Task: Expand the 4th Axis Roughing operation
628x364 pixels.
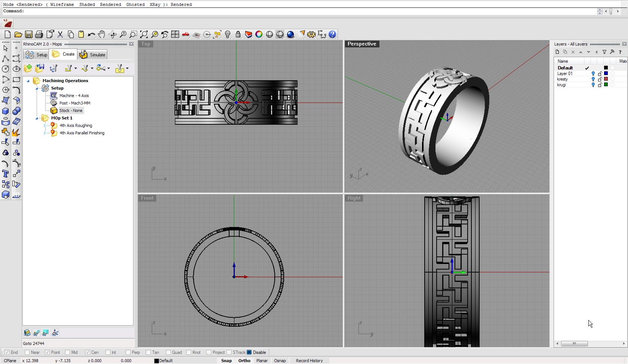Action: [45, 125]
